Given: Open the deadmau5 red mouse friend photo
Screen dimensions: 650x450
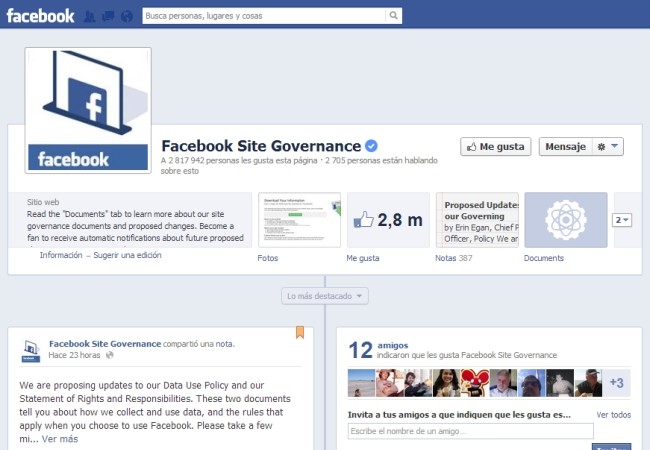Looking at the screenshot, I should click(475, 383).
